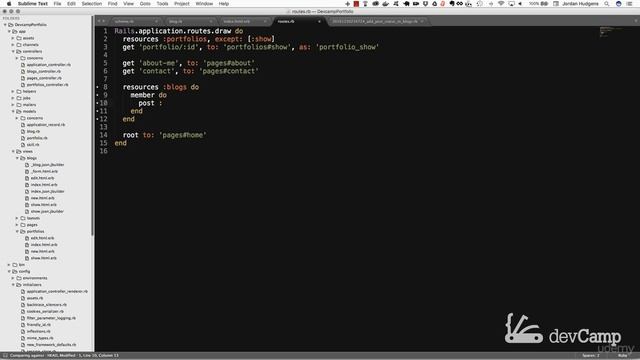Expand the helpers folder

[x=13, y=91]
